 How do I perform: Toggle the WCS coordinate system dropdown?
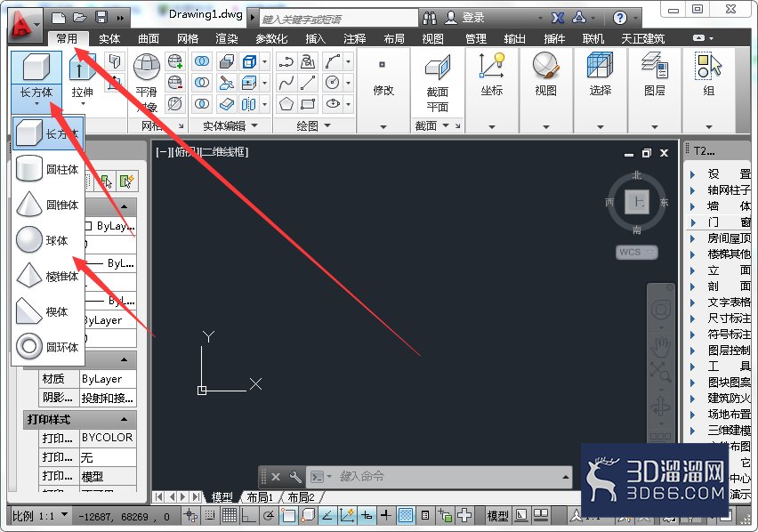[x=636, y=253]
